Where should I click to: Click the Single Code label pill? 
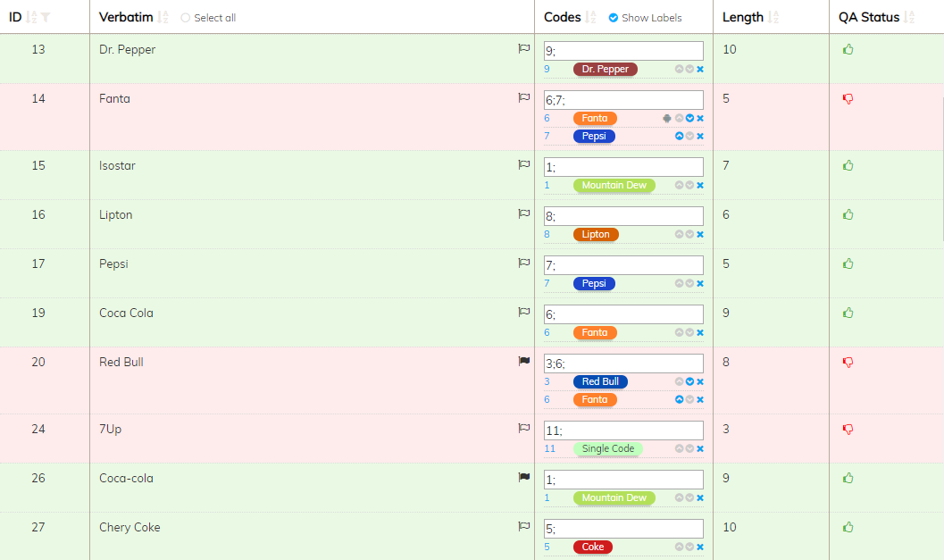click(x=608, y=448)
